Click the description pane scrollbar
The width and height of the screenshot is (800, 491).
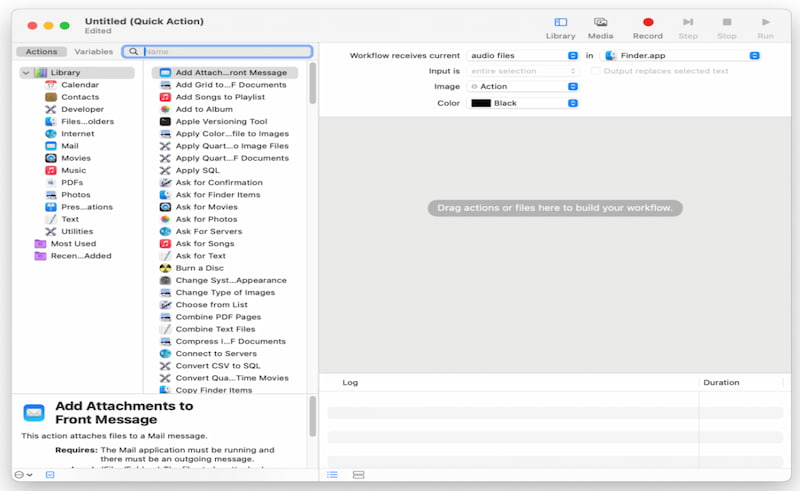(313, 416)
